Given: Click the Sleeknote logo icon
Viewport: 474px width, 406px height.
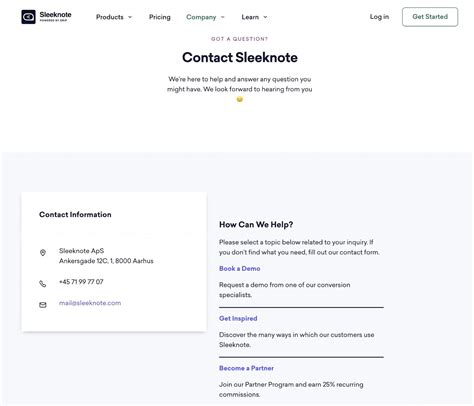Looking at the screenshot, I should click(28, 17).
